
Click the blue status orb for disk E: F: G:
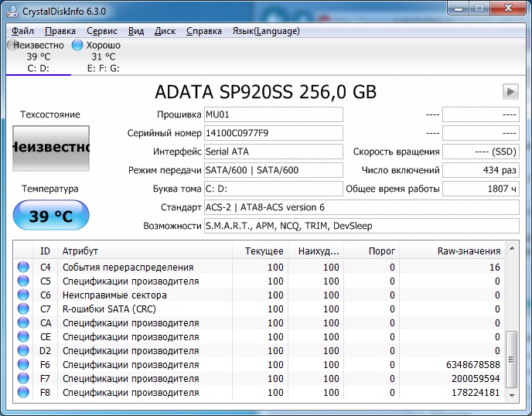click(77, 45)
